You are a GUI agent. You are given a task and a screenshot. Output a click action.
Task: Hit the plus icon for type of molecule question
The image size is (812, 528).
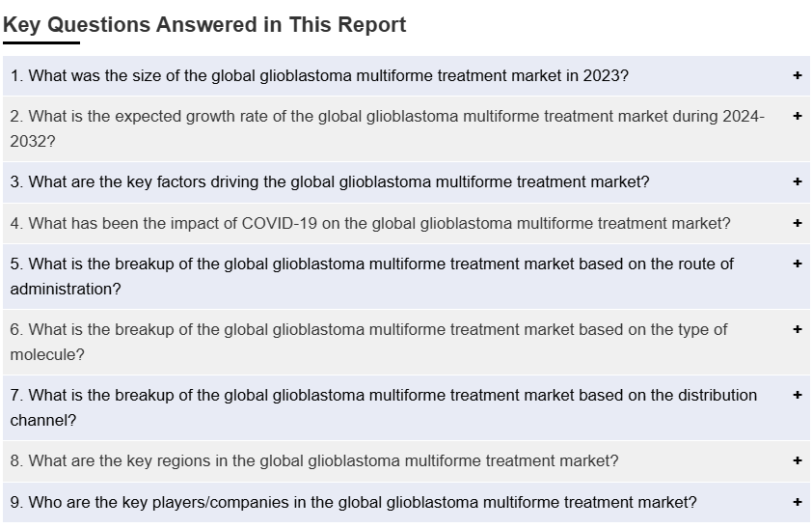coord(797,329)
